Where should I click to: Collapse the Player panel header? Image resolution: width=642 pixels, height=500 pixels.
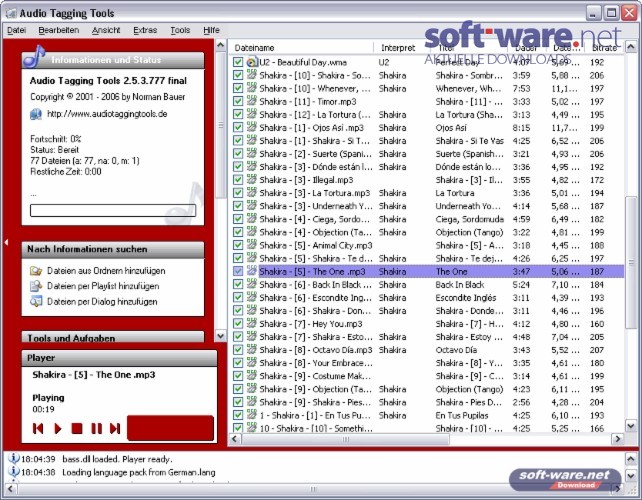coord(119,358)
